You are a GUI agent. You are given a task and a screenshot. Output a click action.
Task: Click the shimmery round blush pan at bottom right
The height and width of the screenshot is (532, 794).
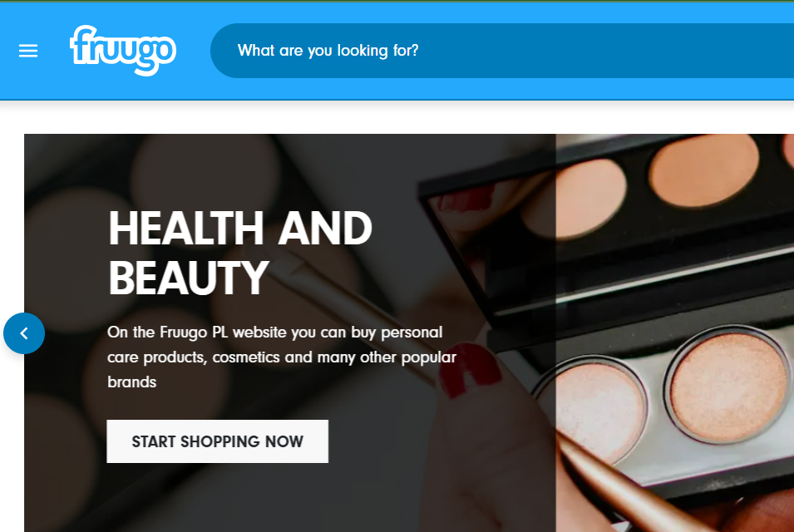[x=729, y=387]
